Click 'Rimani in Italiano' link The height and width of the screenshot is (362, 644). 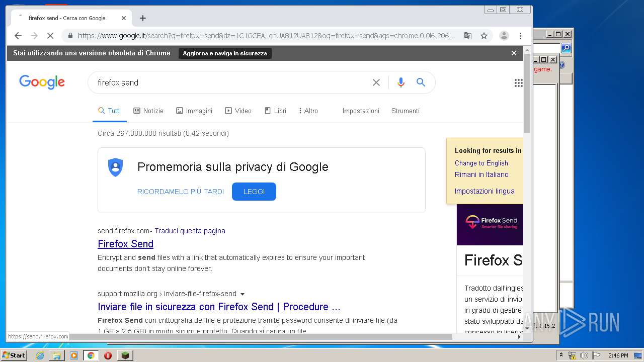[x=481, y=174]
